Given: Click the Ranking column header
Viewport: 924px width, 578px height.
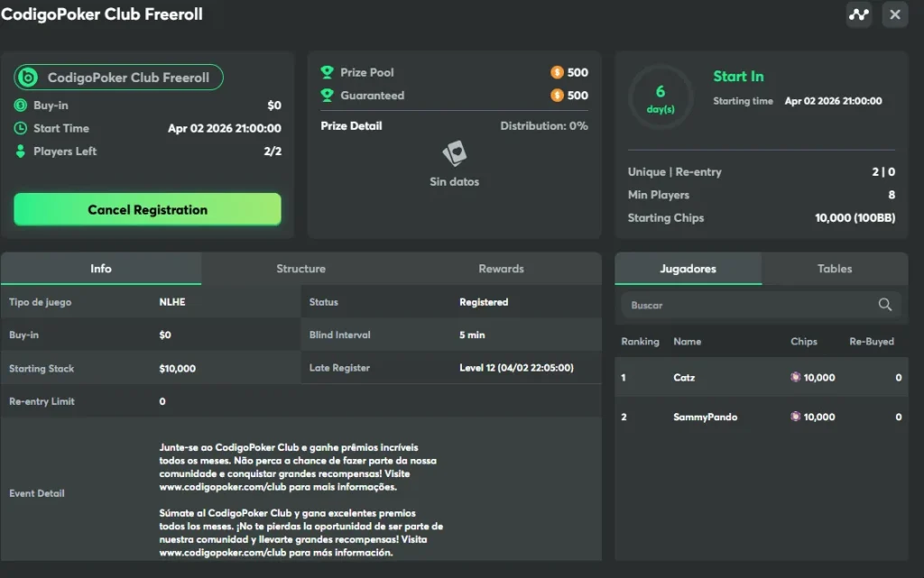Looking at the screenshot, I should pos(640,342).
